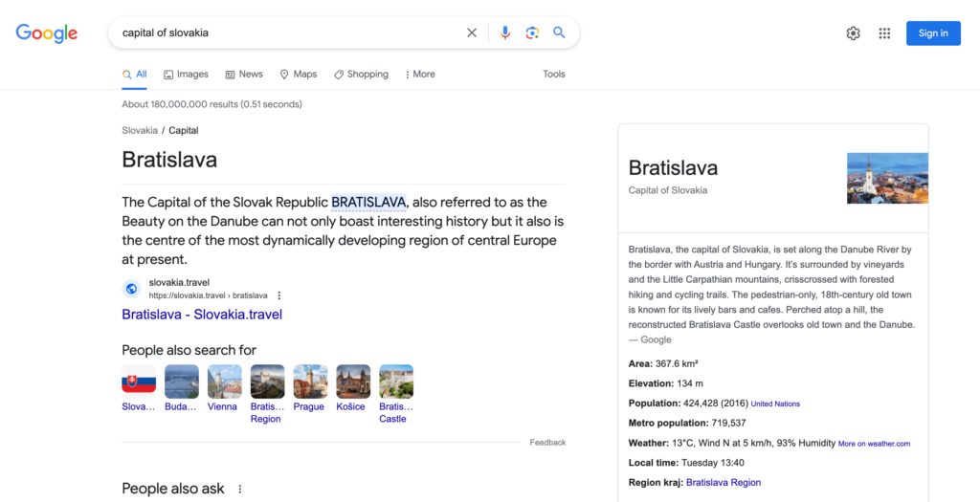Click the Sign in button
Screen dimensions: 980x502
[x=933, y=33]
